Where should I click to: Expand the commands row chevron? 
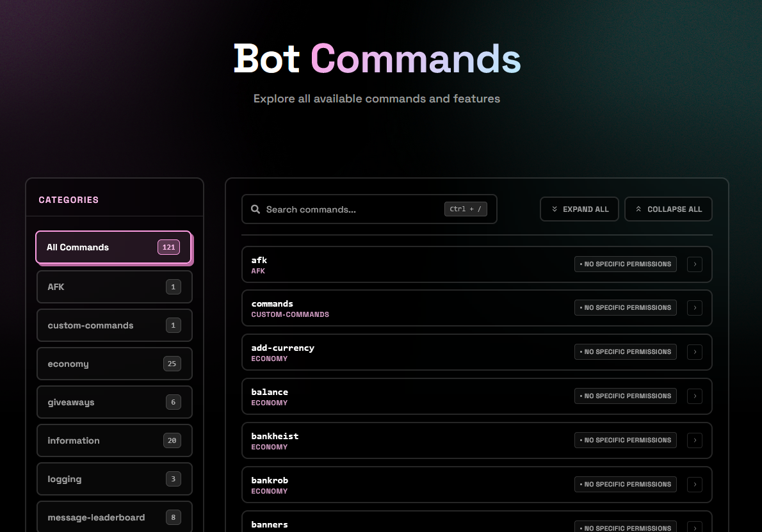click(x=694, y=308)
